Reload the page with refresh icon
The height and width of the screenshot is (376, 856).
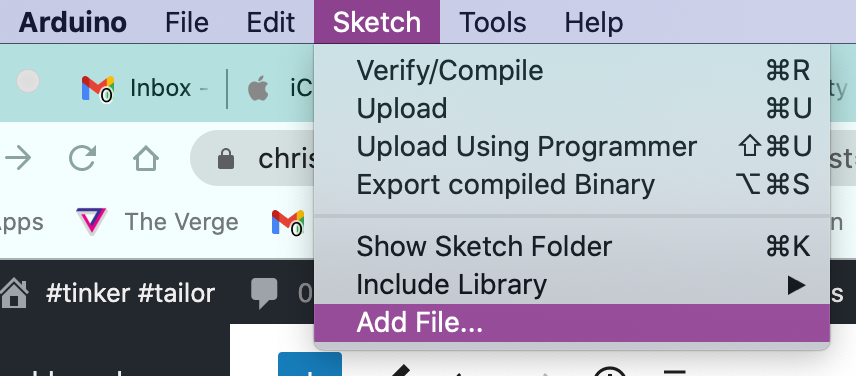[x=82, y=159]
